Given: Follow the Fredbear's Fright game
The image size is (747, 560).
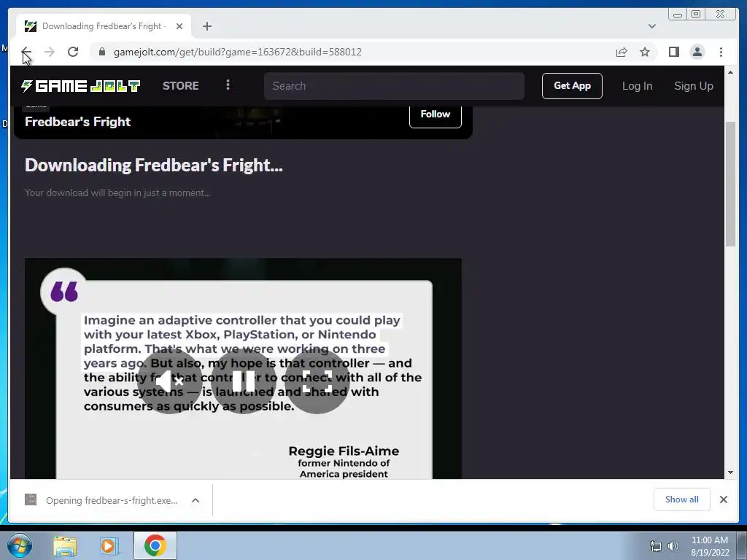Looking at the screenshot, I should coord(435,115).
